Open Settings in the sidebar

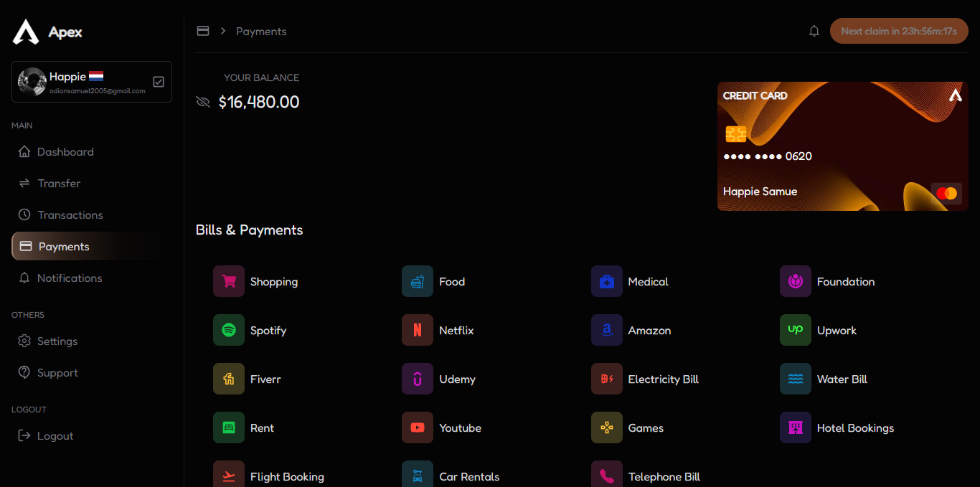tap(92, 341)
